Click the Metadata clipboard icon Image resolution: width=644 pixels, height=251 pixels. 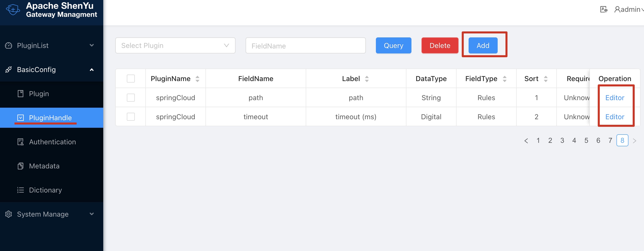[21, 166]
